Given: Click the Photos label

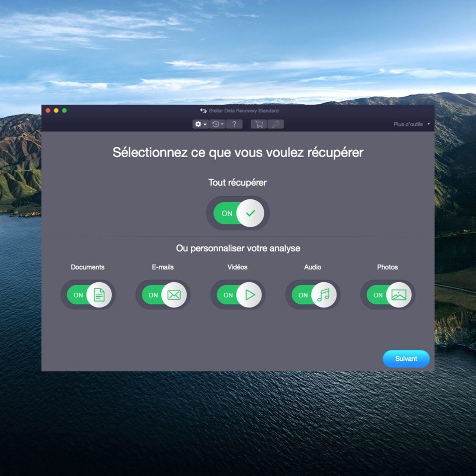Looking at the screenshot, I should coord(387,267).
